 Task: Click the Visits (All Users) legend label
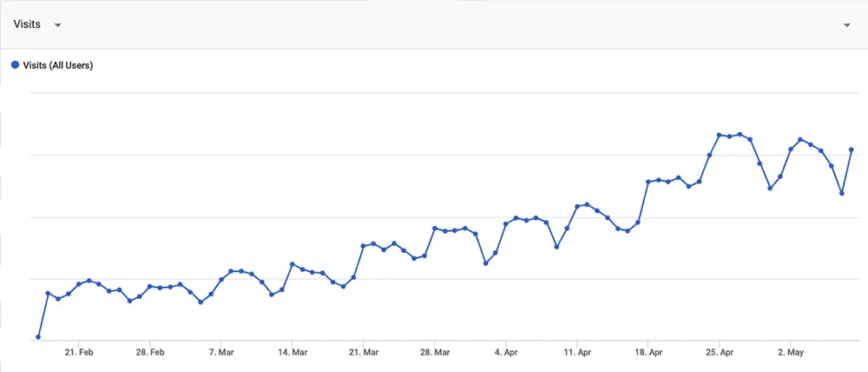coord(57,65)
